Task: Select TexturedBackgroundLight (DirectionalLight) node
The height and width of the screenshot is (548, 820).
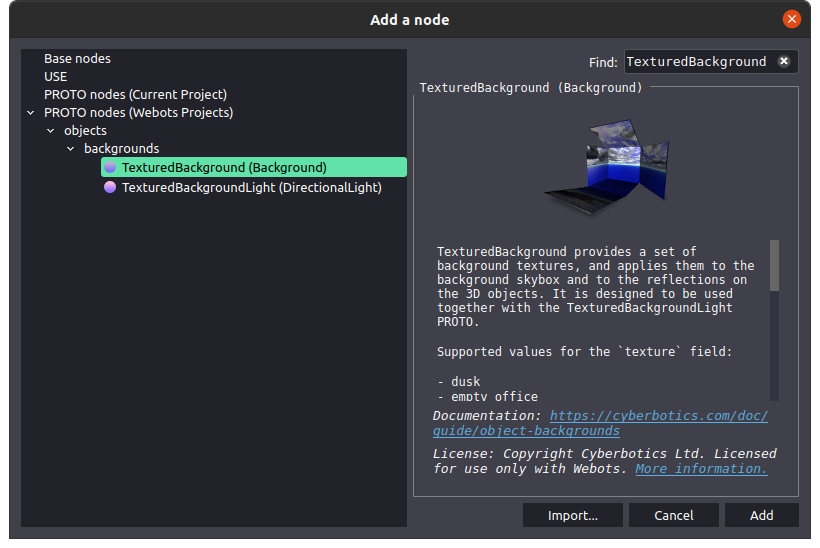Action: click(251, 187)
